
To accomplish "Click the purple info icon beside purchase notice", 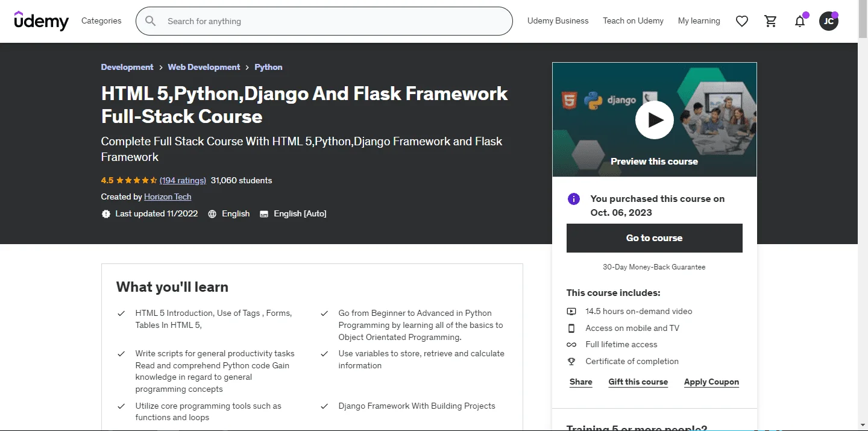I will coord(574,199).
